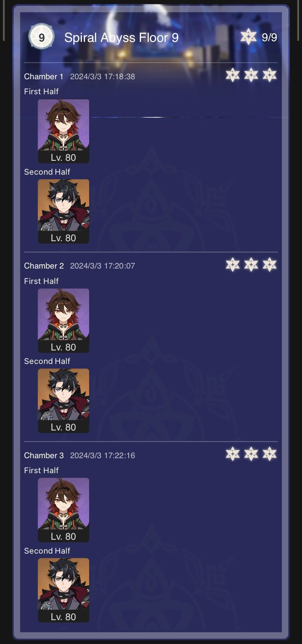Viewport: 302px width, 644px height.
Task: Click the floor 9 badge icon
Action: (x=41, y=37)
